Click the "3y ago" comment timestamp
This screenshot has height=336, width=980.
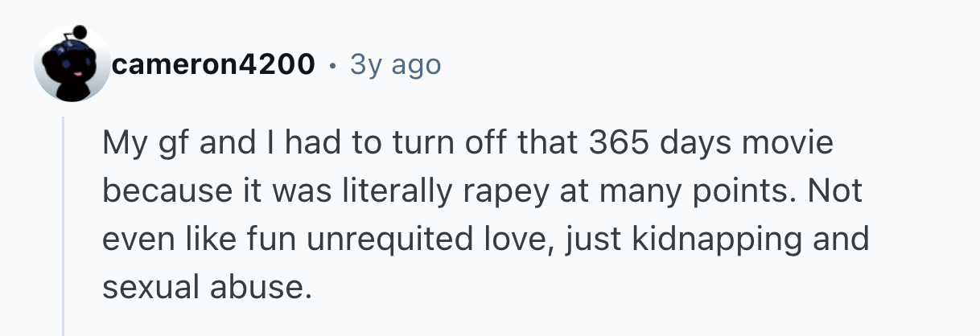click(395, 64)
